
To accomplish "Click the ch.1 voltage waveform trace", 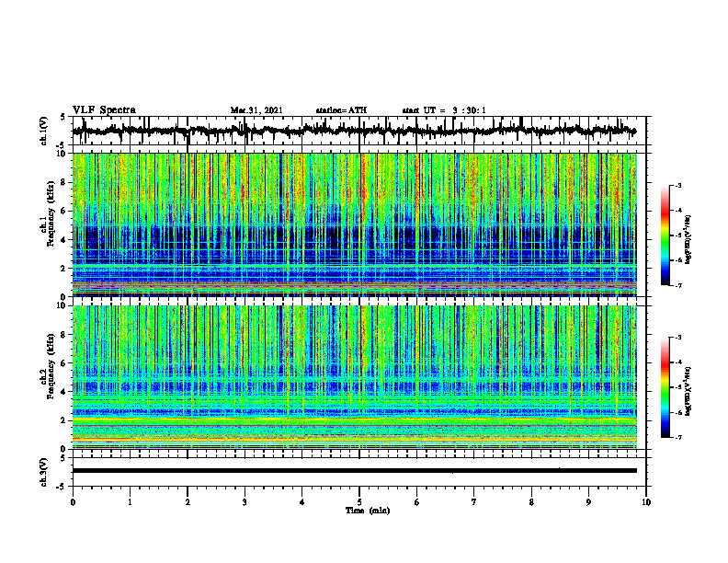I will (x=354, y=131).
